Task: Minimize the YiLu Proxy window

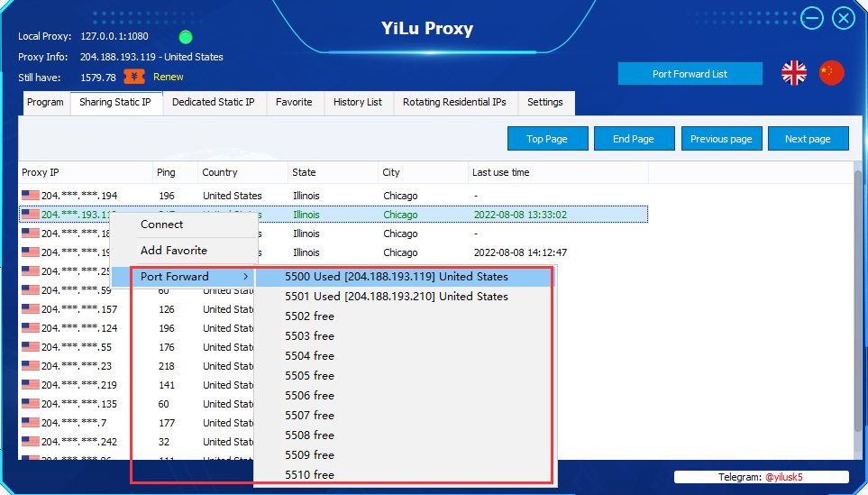Action: (811, 18)
